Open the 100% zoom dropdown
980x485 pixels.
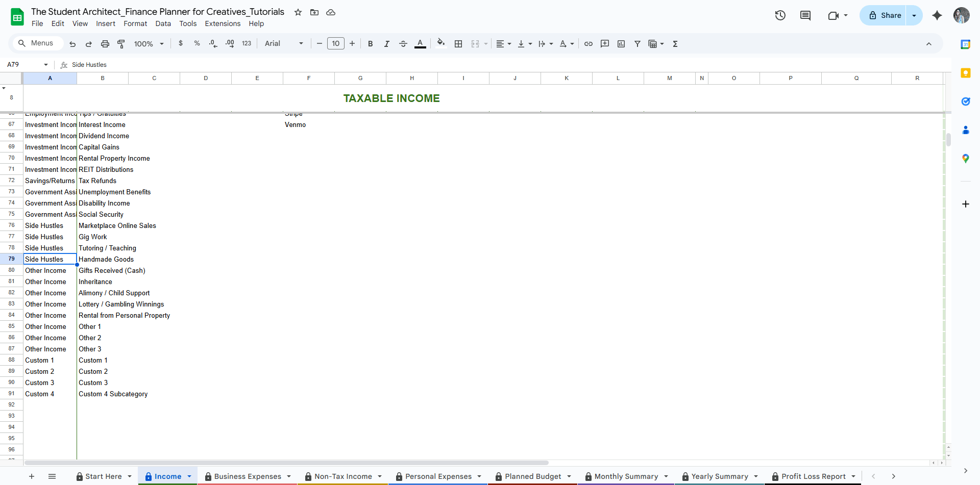pyautogui.click(x=149, y=44)
